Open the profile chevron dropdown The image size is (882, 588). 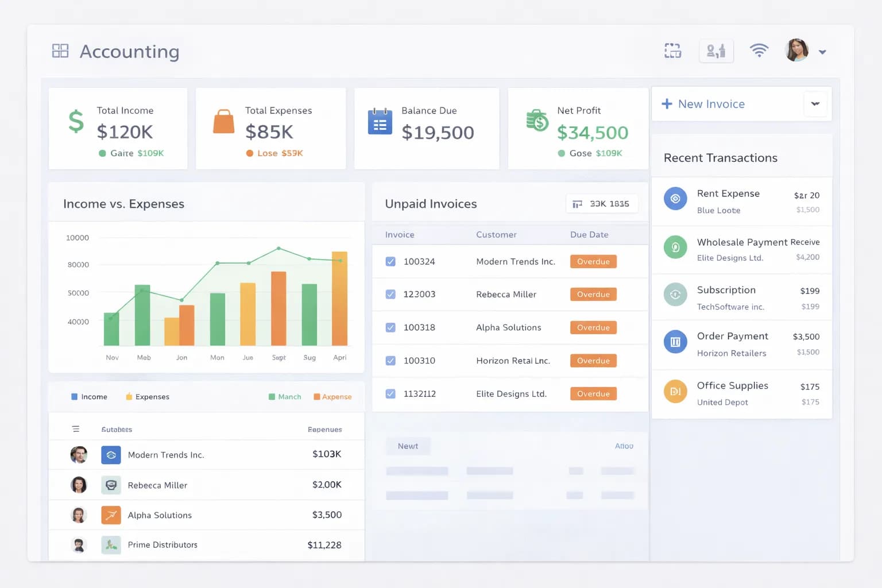click(823, 52)
